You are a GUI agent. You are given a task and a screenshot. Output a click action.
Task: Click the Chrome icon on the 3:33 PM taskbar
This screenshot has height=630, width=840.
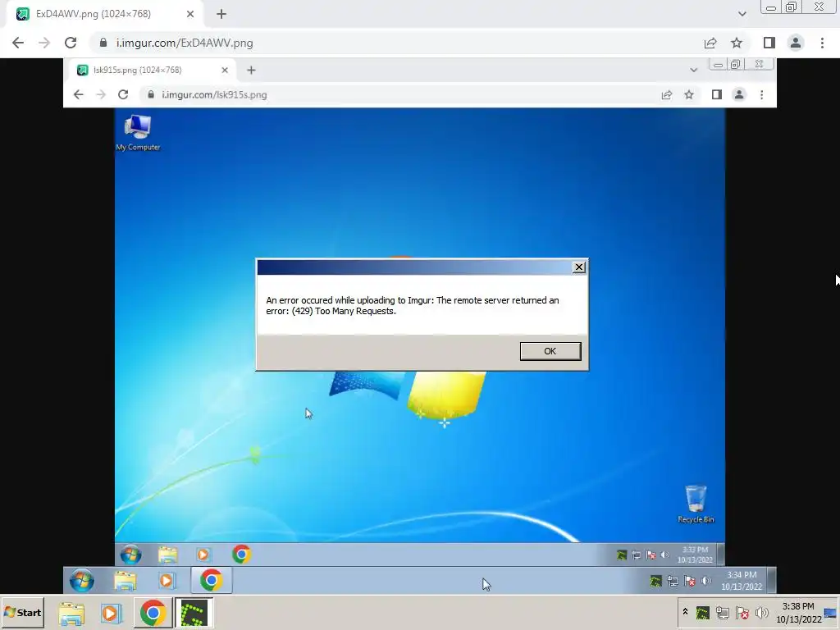click(242, 555)
